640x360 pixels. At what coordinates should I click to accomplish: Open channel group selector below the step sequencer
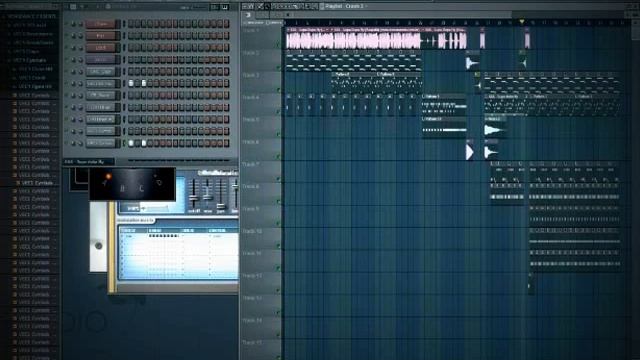coord(88,162)
